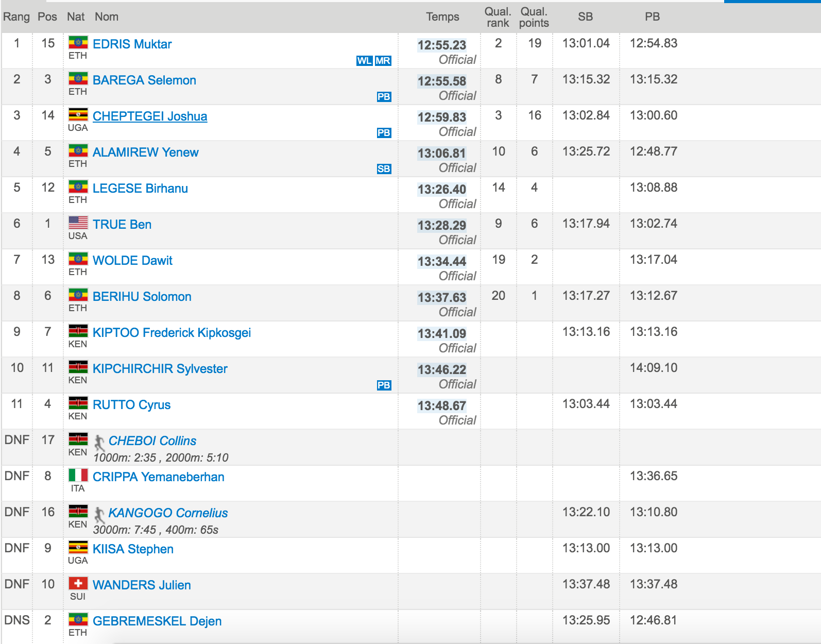Image resolution: width=821 pixels, height=644 pixels.
Task: Open EDRIS Muktar athlete profile
Action: coord(132,44)
